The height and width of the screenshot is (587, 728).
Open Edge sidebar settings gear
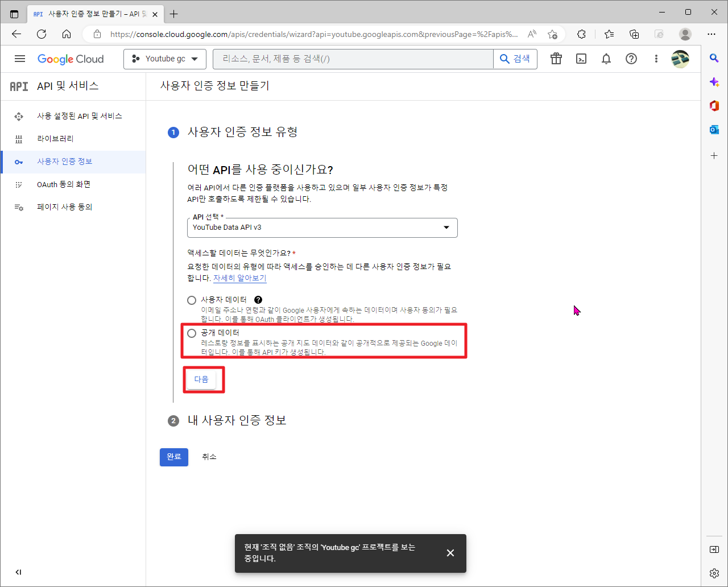pyautogui.click(x=714, y=573)
